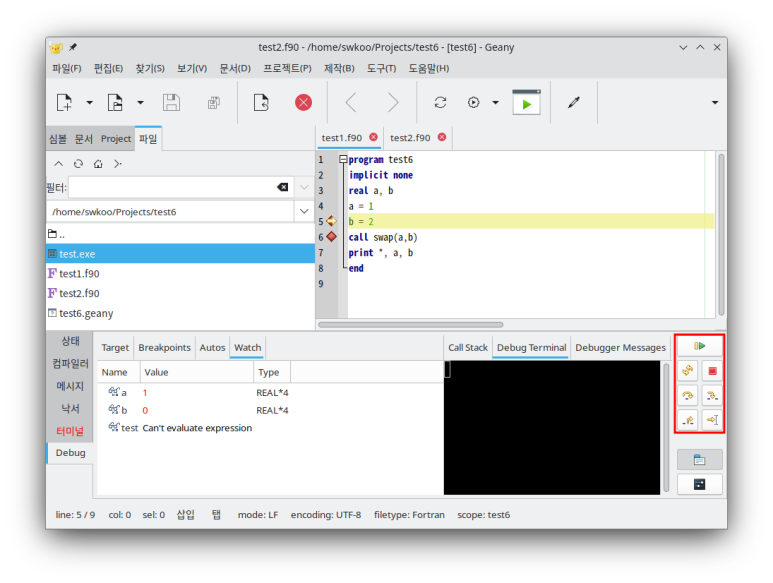Screen dimensions: 773x583
Task: Jump to current file's directory icon
Action: point(118,164)
